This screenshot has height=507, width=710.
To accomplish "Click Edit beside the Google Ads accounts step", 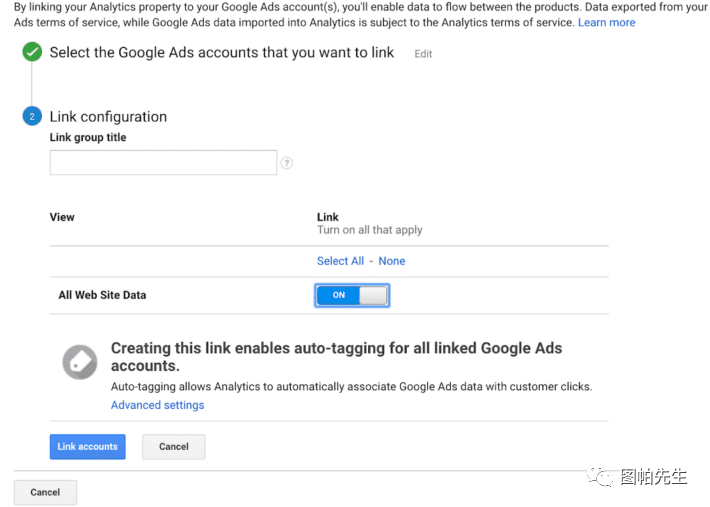I will tap(423, 54).
